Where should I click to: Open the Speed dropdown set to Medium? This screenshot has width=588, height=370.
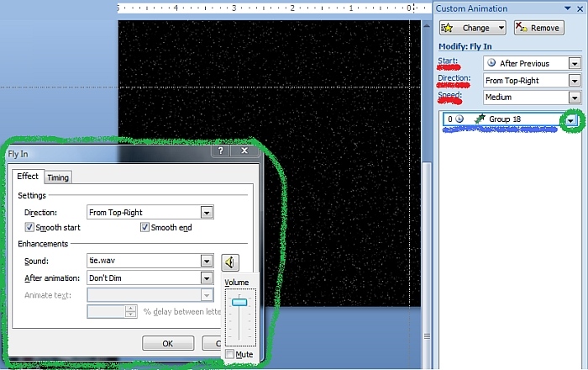[575, 98]
